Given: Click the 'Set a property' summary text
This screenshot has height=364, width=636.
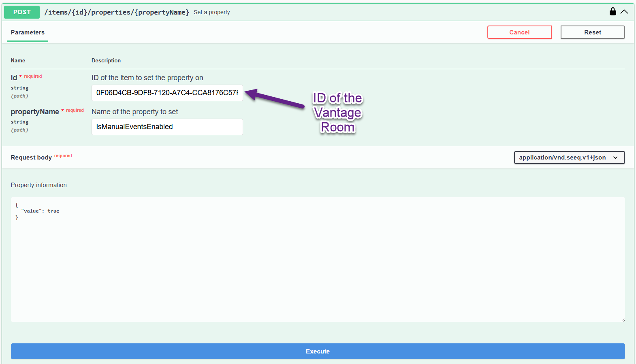Looking at the screenshot, I should pos(211,12).
